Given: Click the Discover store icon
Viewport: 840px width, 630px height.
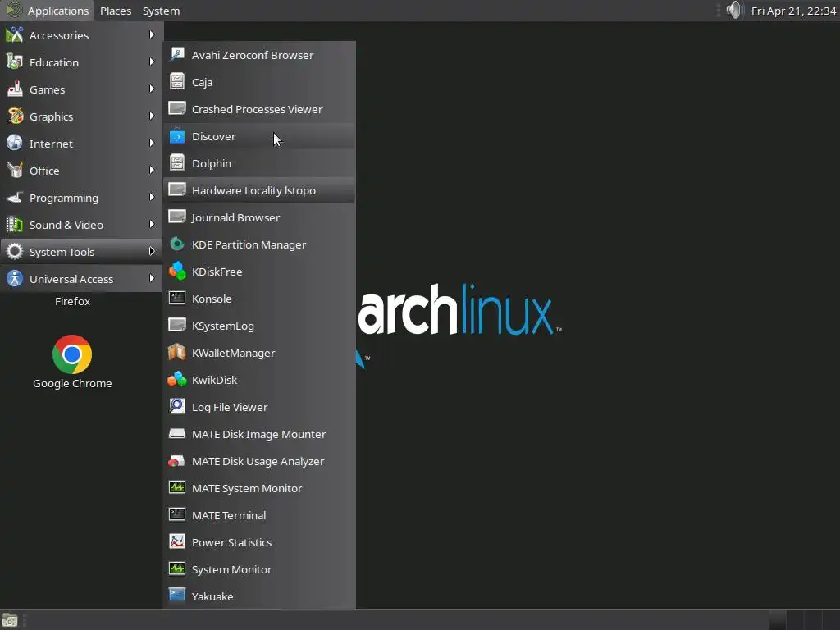Looking at the screenshot, I should tap(177, 136).
